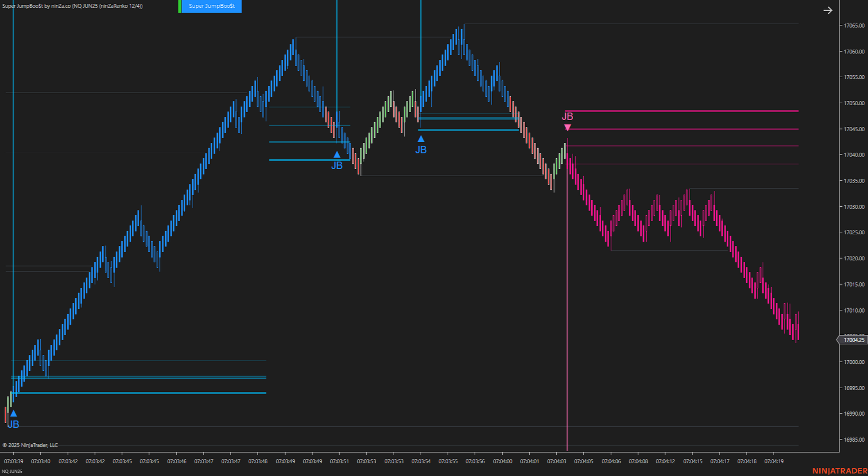Click the 16985.00 price axis label

tap(854, 440)
